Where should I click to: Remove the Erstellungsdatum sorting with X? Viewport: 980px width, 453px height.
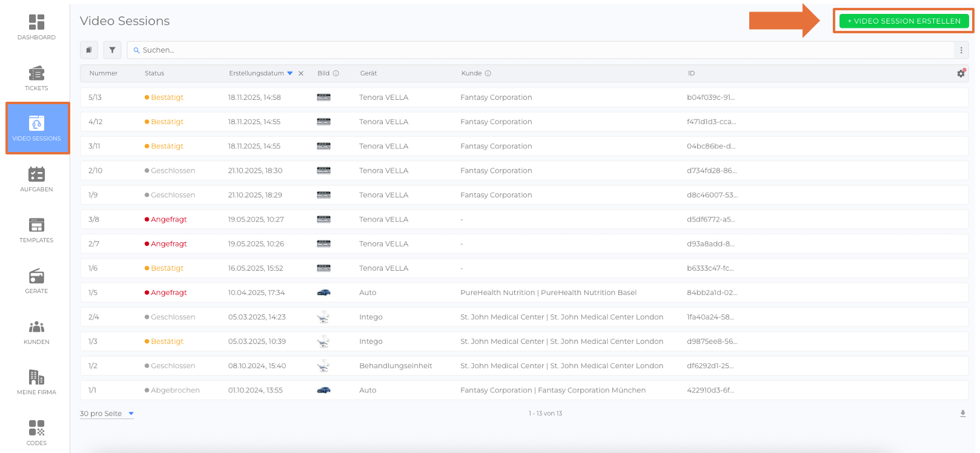coord(301,73)
